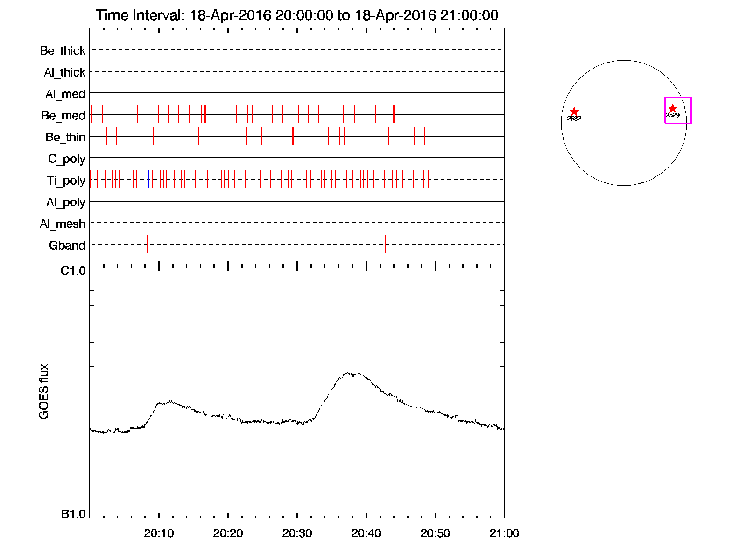Click the B1.0 flux level label
747x560 pixels.
click(73, 514)
